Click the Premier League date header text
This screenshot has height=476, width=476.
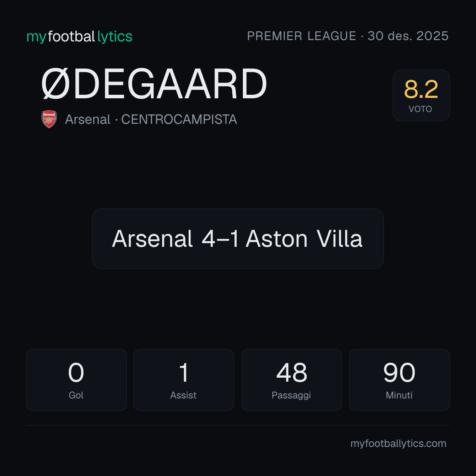[348, 36]
